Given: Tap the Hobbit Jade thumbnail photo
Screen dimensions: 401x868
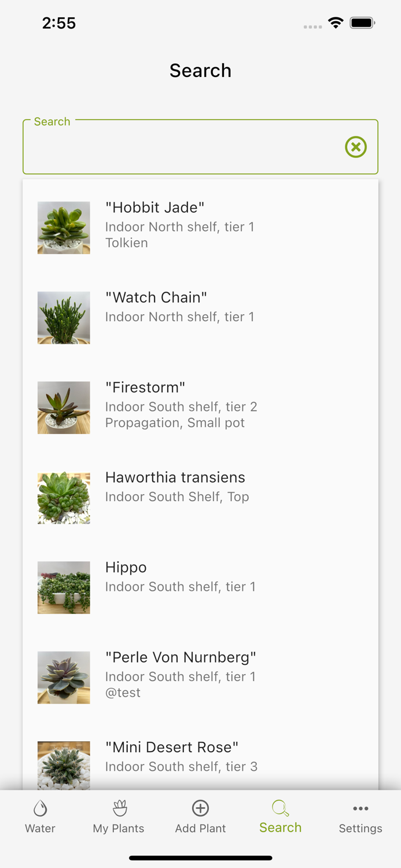Looking at the screenshot, I should (64, 227).
